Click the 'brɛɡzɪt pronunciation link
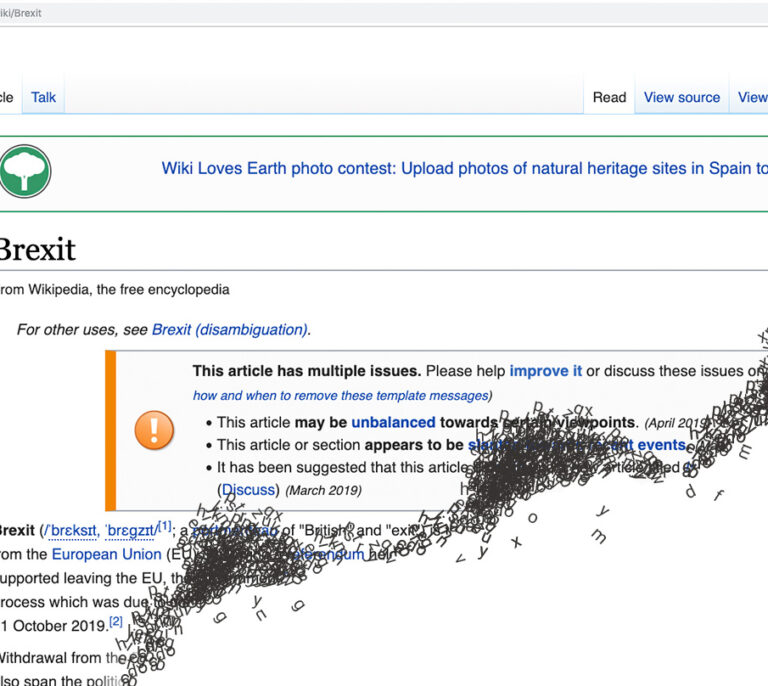This screenshot has height=686, width=768. click(131, 531)
